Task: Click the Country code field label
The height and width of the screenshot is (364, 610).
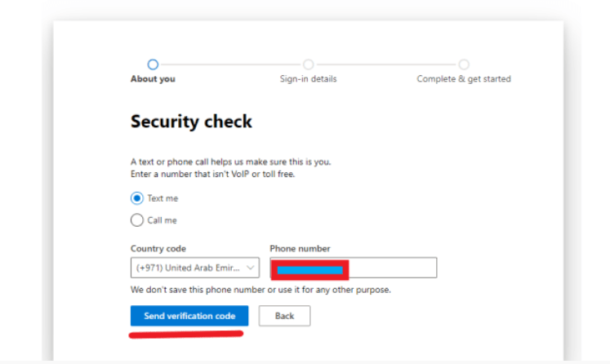Action: (158, 249)
